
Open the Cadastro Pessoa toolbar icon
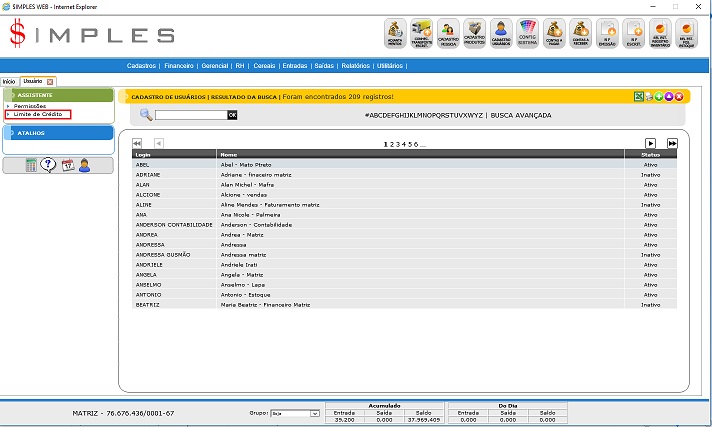(449, 33)
